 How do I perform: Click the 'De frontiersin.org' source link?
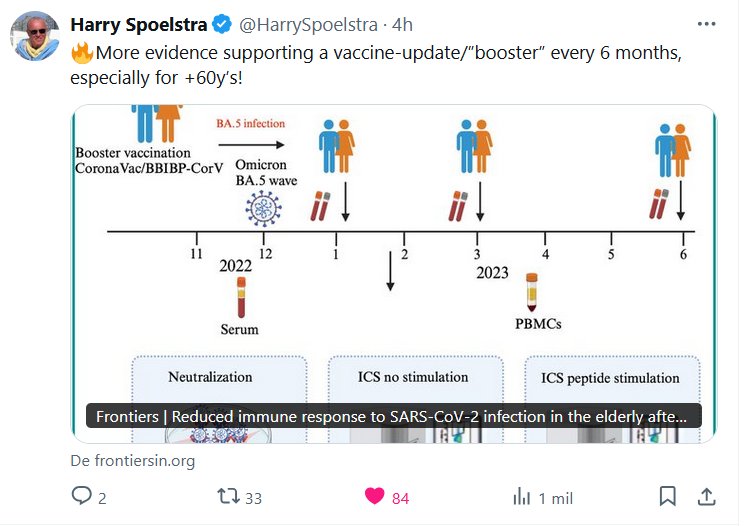[133, 461]
